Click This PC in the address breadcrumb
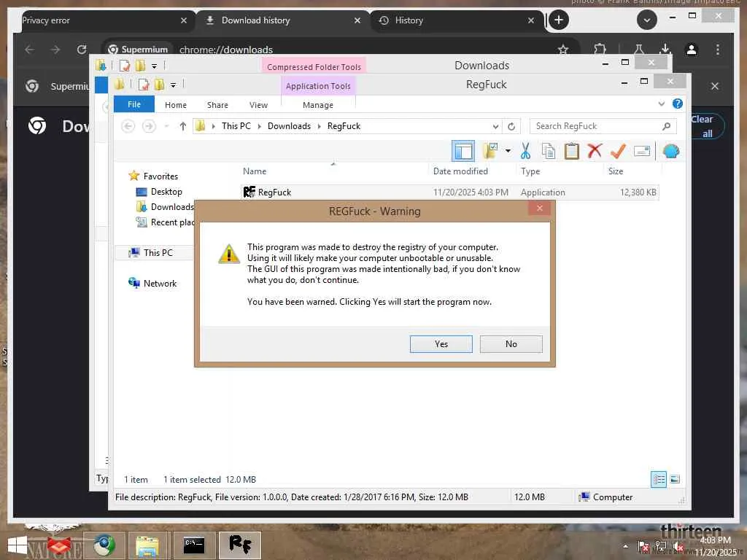Viewport: 747px width, 560px height. [236, 125]
